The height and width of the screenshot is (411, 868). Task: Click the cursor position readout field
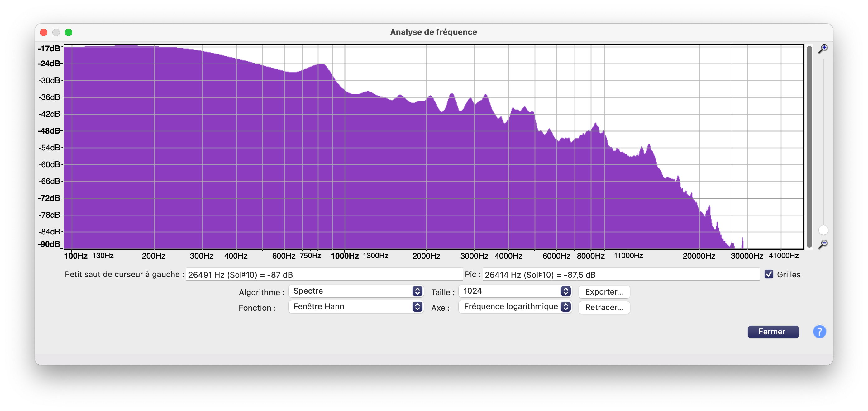click(x=324, y=274)
